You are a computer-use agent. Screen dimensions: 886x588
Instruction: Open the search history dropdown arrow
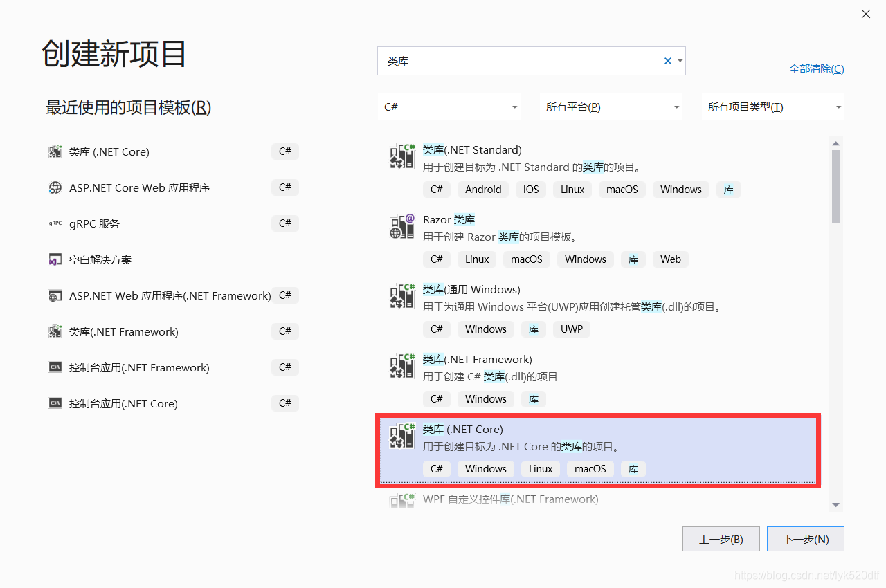point(680,61)
